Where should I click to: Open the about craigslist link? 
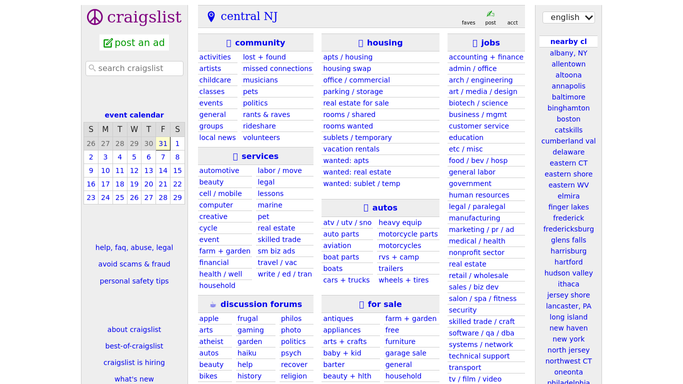coord(134,330)
